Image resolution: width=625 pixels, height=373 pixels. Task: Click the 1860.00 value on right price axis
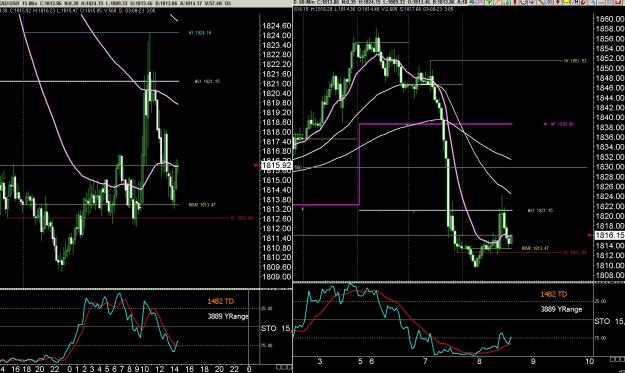[x=609, y=19]
